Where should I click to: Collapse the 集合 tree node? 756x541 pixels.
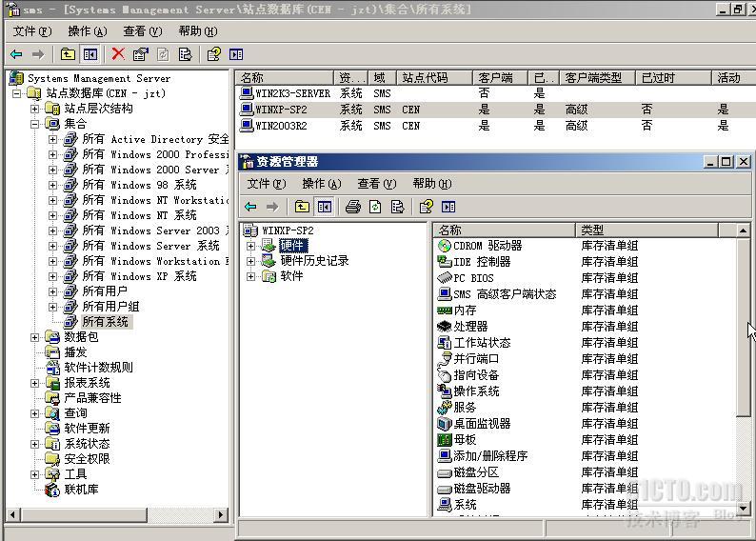(34, 124)
